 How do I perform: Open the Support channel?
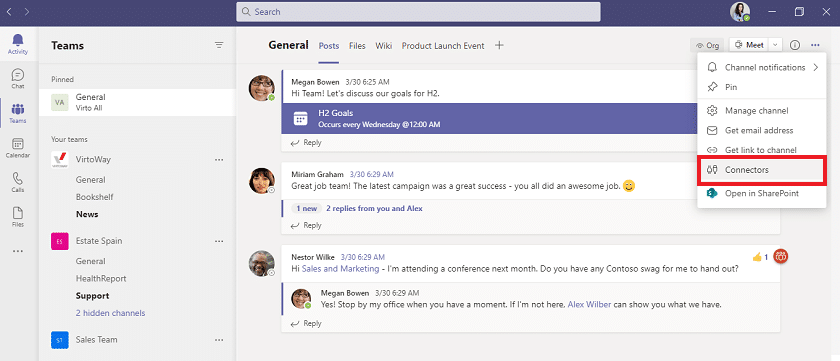coord(93,296)
